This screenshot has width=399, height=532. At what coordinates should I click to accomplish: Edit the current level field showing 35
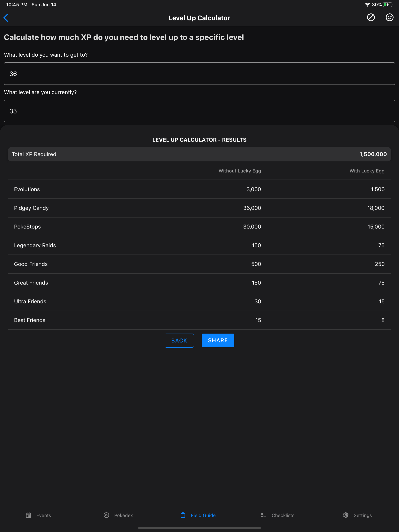tap(199, 111)
